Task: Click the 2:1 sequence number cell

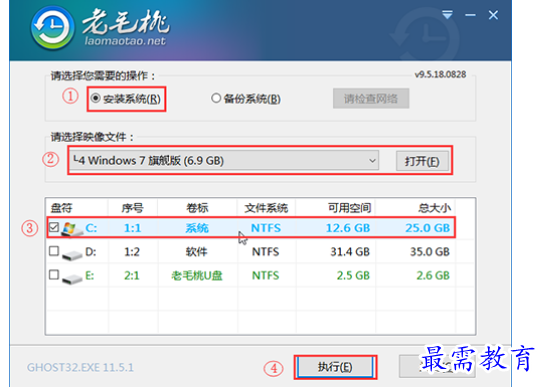Action: tap(132, 275)
